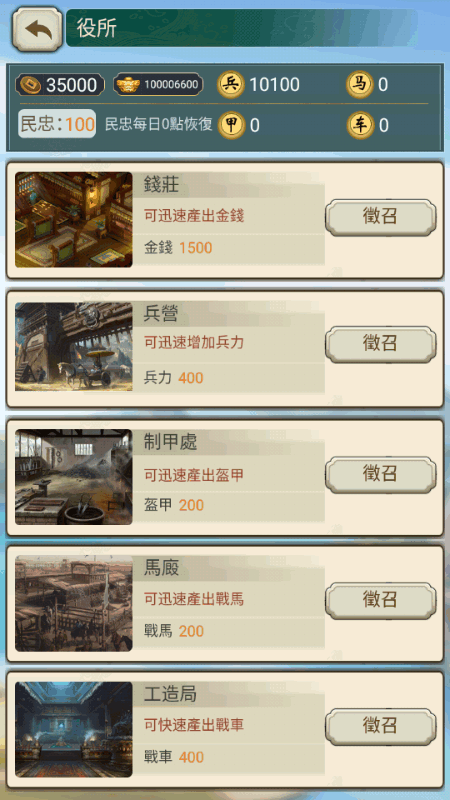450x800 pixels.
Task: Recruit troops at 兵營 via 徵召
Action: click(381, 344)
